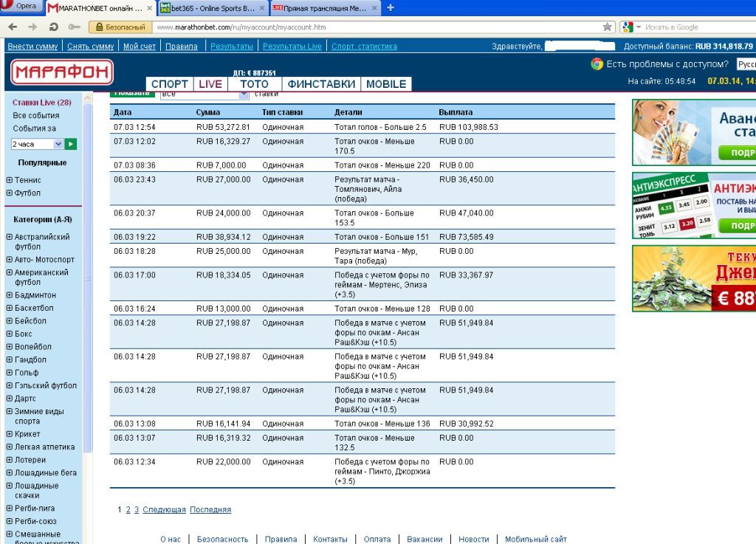Image resolution: width=756 pixels, height=544 pixels.
Task: Expand the Баскетбол category
Action: (9, 307)
